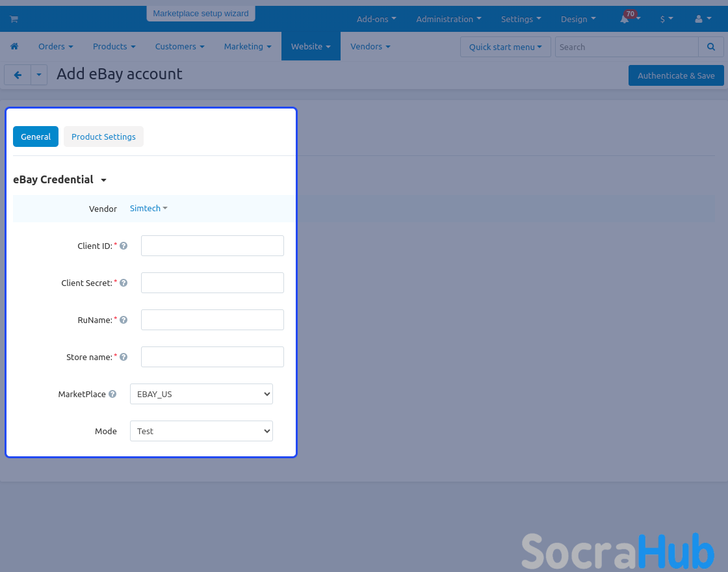Click the Store name input field
This screenshot has width=728, height=572.
tap(213, 357)
